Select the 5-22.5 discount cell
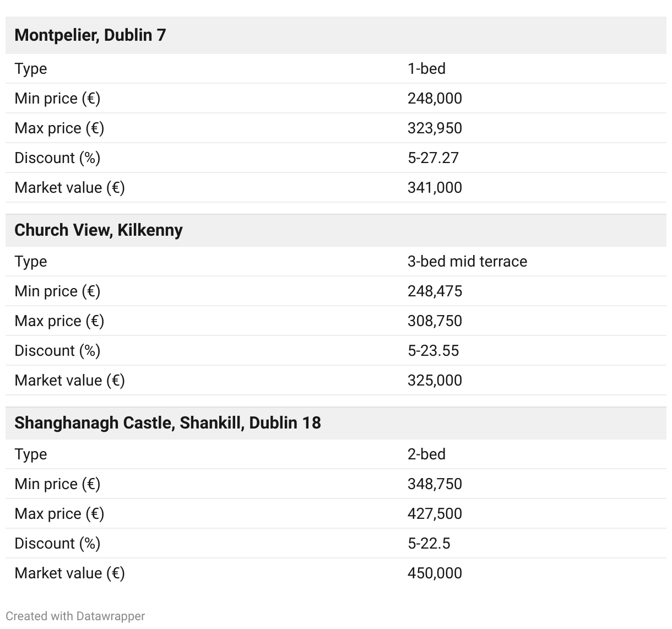Screen dimensions: 672x629 (429, 544)
